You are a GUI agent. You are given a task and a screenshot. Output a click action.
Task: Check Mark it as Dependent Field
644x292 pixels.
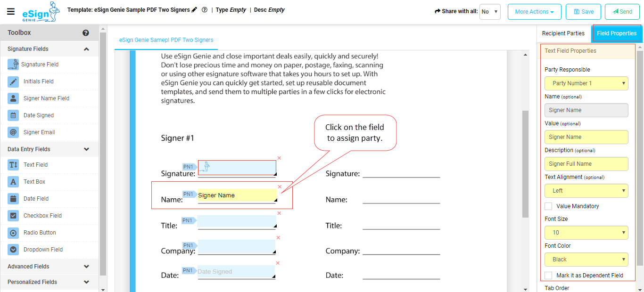(x=548, y=276)
